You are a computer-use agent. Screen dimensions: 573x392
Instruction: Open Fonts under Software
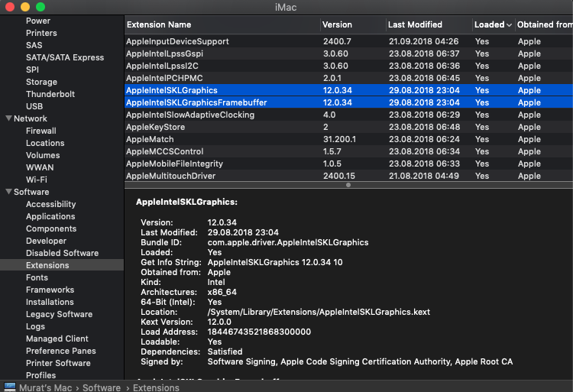point(37,277)
